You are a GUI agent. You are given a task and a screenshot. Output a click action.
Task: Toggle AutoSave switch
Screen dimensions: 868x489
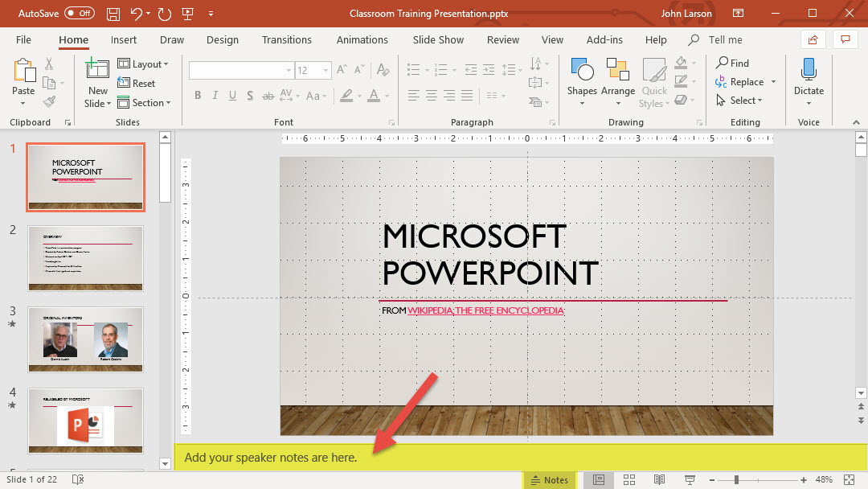coord(79,14)
